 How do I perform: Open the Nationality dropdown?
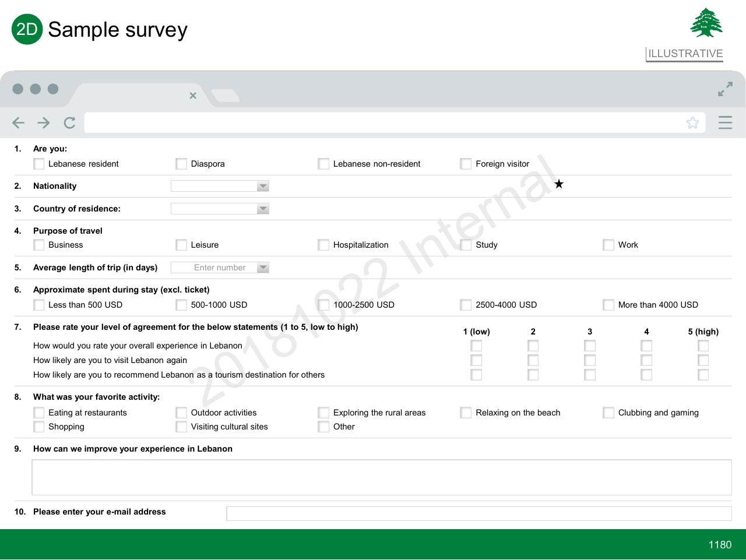click(x=220, y=186)
